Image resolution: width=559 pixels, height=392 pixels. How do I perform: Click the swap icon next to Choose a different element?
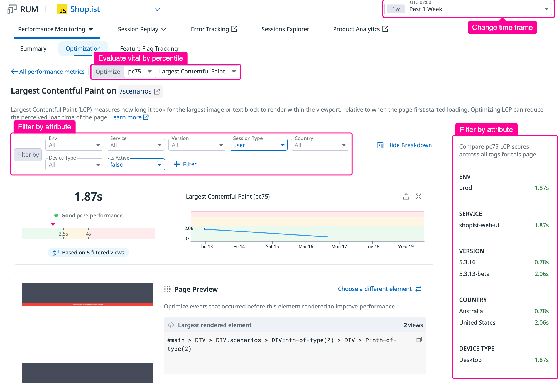point(418,289)
